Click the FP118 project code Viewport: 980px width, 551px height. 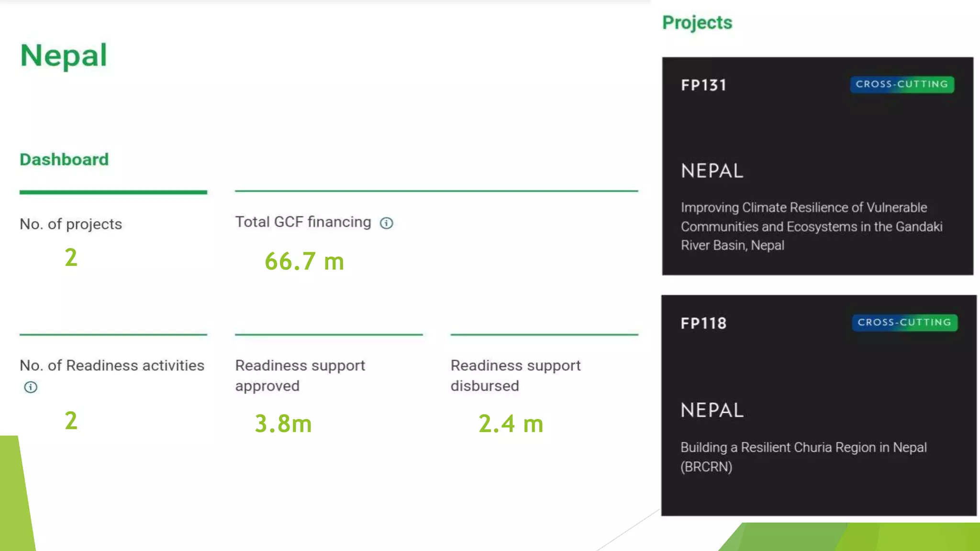[x=703, y=323]
